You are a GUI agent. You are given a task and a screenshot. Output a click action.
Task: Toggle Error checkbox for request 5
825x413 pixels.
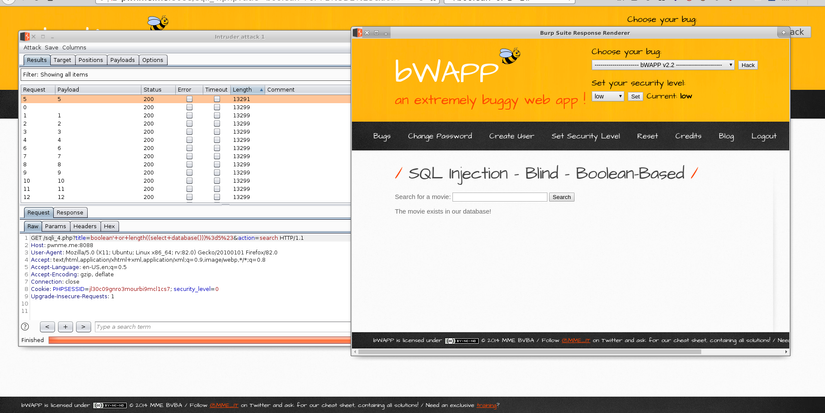(189, 99)
